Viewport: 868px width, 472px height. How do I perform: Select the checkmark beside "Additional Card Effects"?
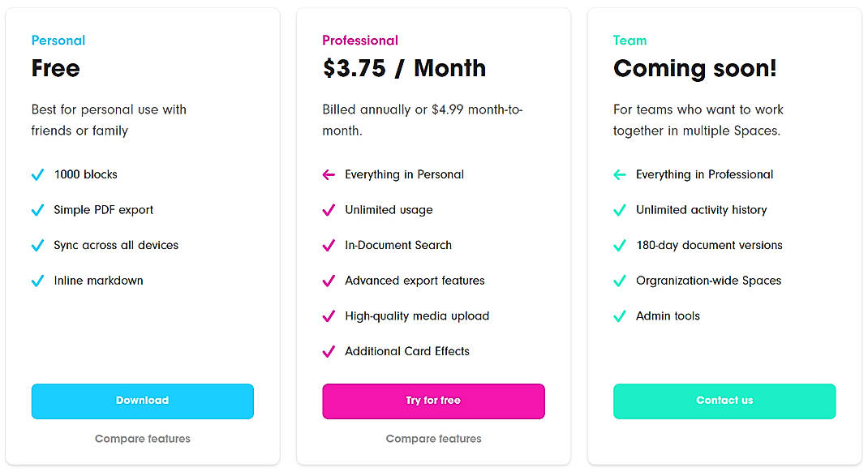click(x=329, y=351)
